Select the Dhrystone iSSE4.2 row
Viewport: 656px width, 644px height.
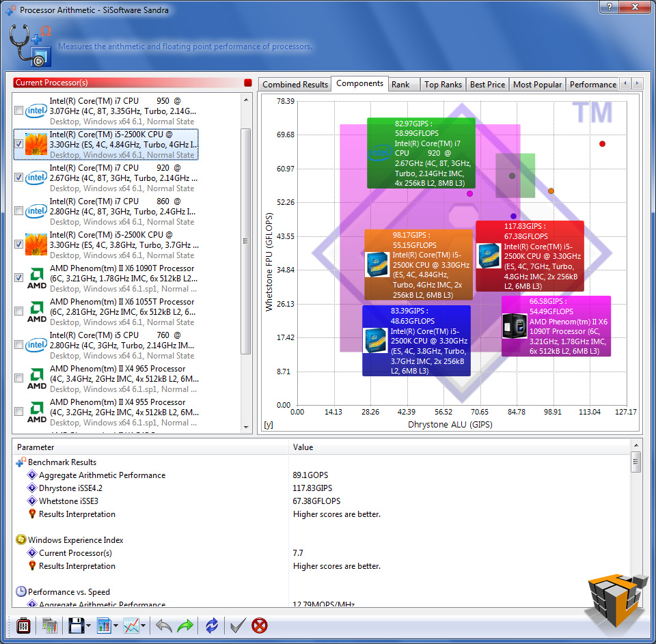321,488
